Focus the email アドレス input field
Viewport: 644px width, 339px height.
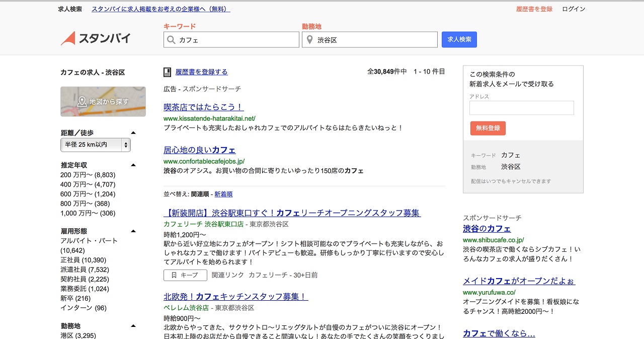[521, 108]
